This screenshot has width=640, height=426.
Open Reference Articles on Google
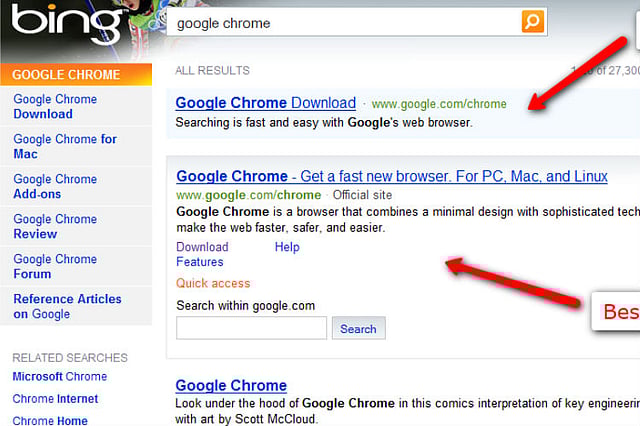point(66,306)
